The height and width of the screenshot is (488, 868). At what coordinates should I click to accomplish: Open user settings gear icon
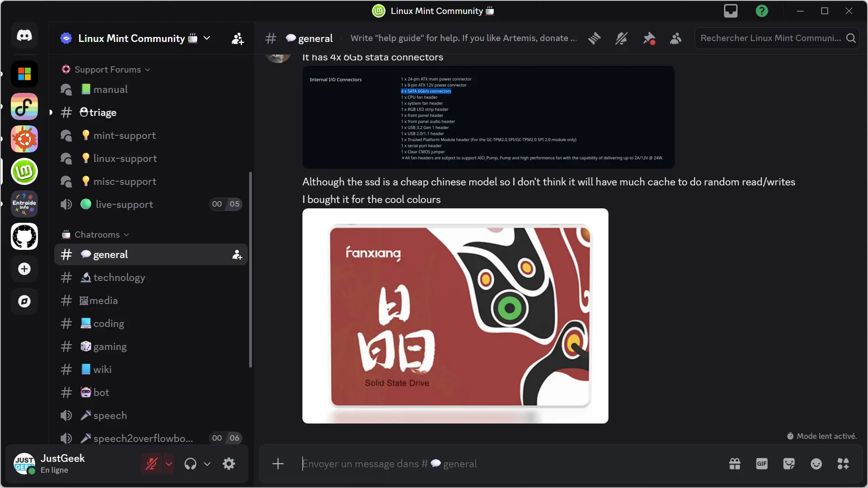tap(229, 464)
